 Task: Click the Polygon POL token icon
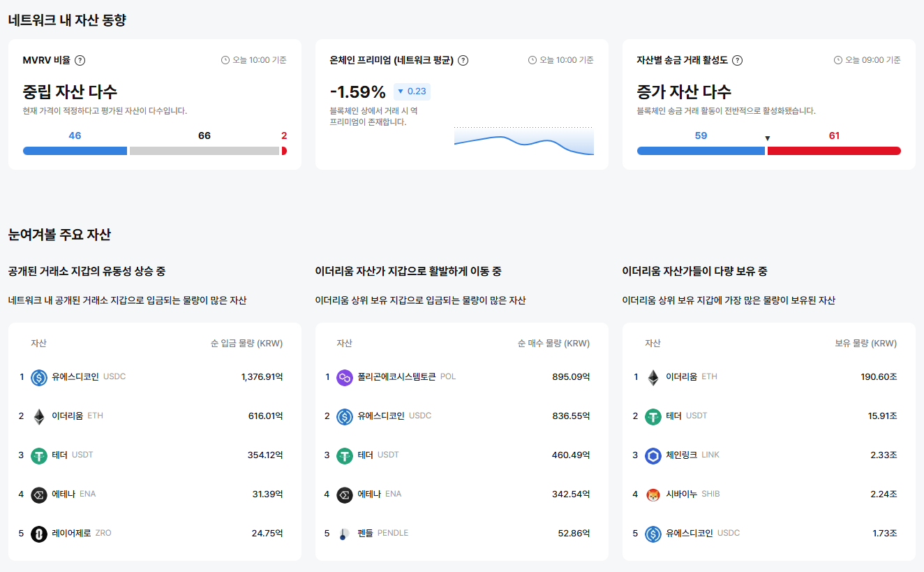coord(344,377)
